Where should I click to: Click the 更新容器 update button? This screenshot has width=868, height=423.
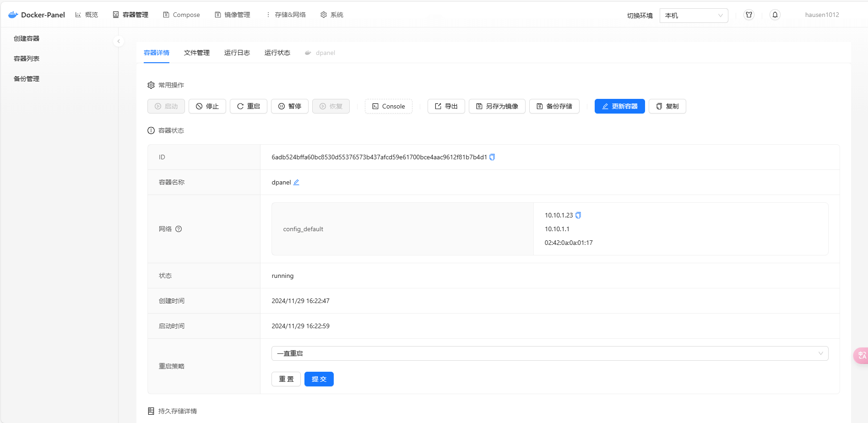pyautogui.click(x=619, y=106)
